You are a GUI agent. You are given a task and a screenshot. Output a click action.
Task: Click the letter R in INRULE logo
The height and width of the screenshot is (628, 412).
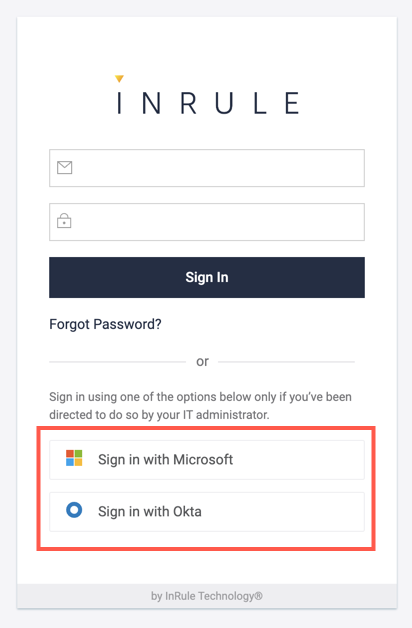coord(189,103)
